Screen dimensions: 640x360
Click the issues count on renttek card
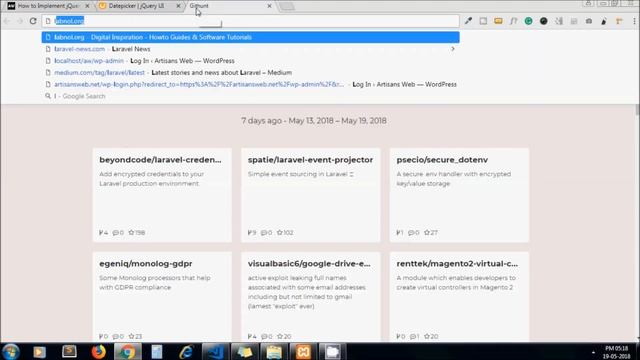414,336
